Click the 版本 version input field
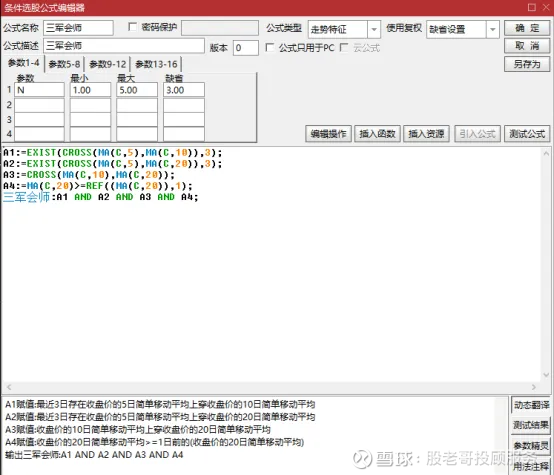This screenshot has height=475, width=554. [x=246, y=48]
